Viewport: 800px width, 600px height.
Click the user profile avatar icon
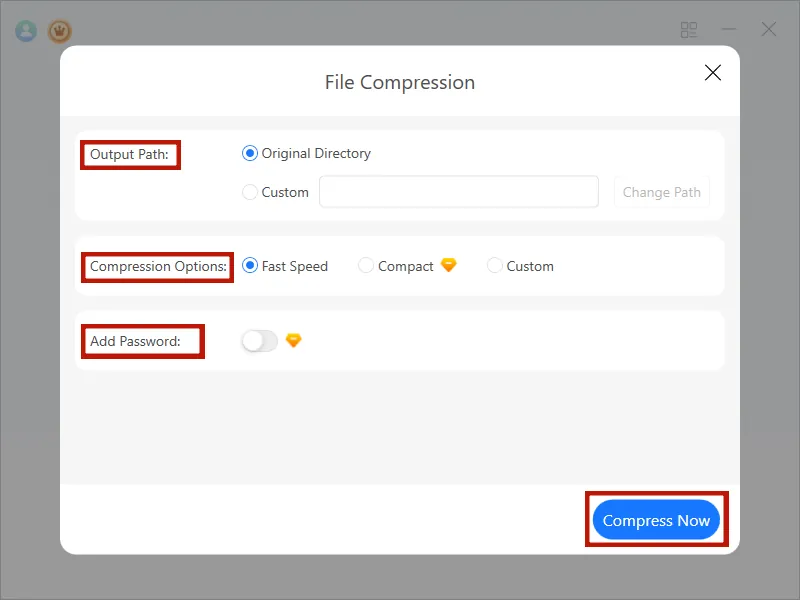(x=25, y=30)
